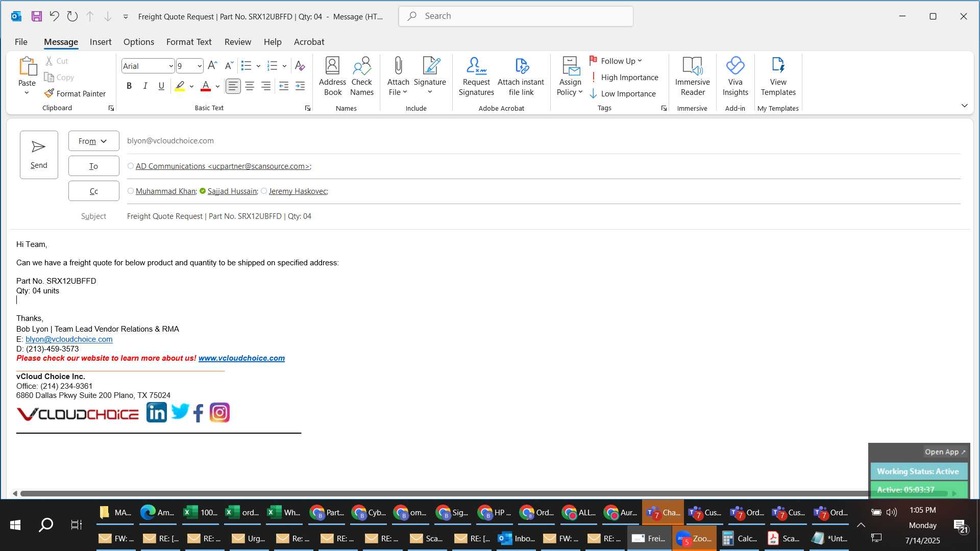Increase the indent level

point(300,86)
